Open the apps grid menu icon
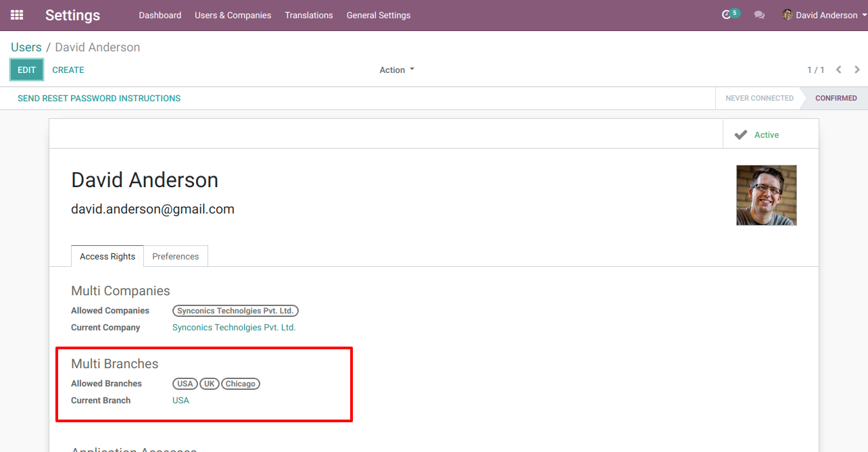 [17, 15]
